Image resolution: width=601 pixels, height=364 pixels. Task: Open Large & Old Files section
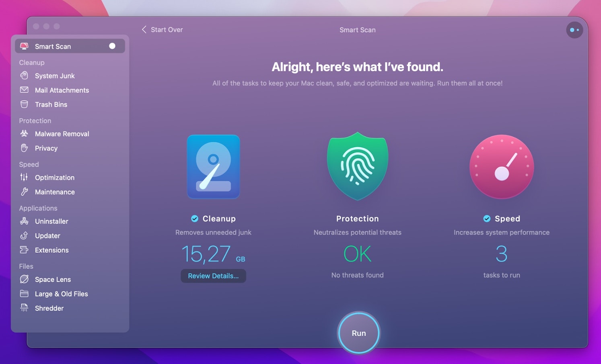pos(61,294)
